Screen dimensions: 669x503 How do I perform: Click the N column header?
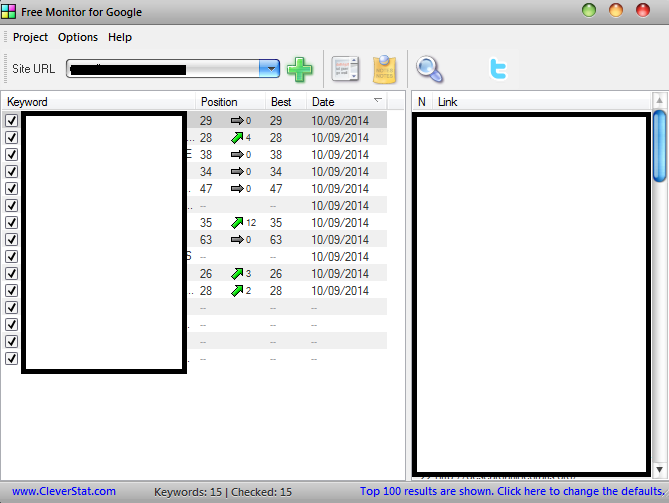(x=422, y=102)
